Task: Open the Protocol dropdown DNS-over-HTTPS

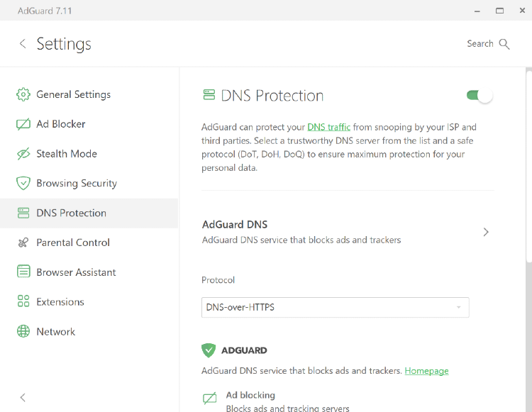Action: tap(336, 307)
